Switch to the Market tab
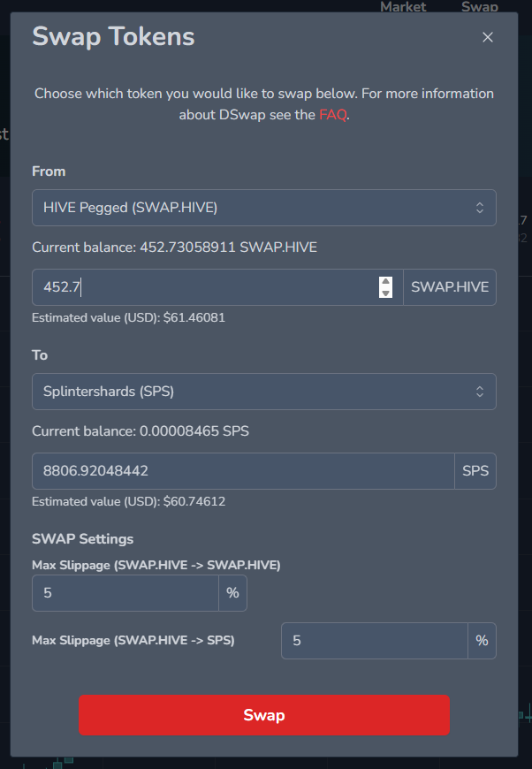 (403, 7)
